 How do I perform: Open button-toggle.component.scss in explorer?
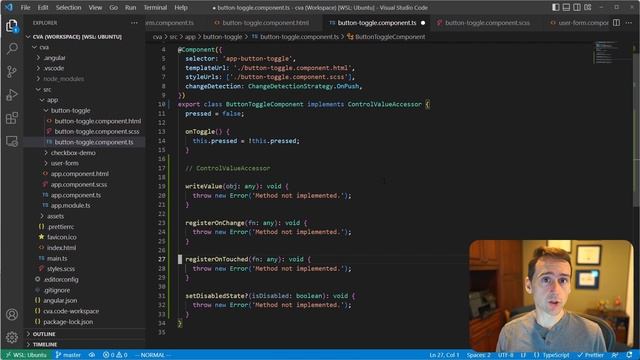point(84,131)
